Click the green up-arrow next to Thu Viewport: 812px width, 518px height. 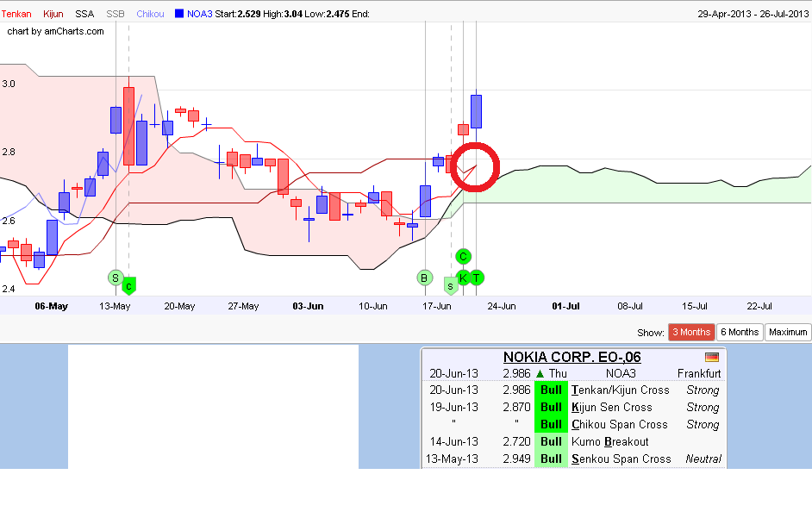(540, 373)
